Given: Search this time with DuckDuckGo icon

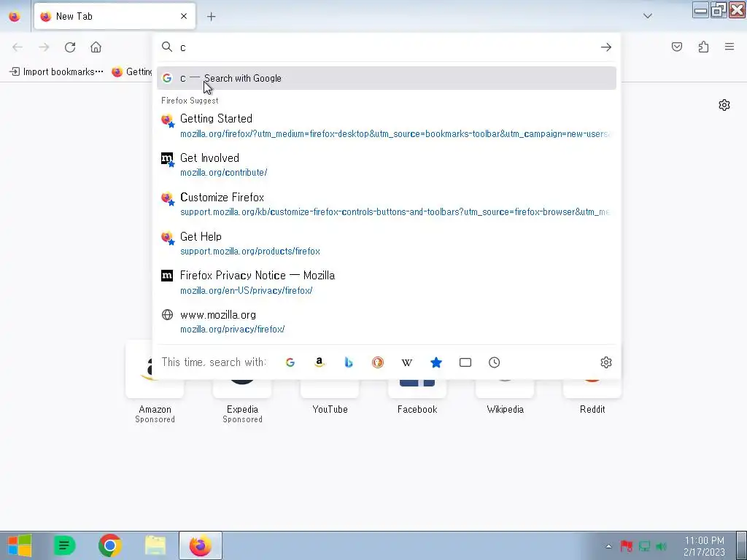Looking at the screenshot, I should [378, 362].
